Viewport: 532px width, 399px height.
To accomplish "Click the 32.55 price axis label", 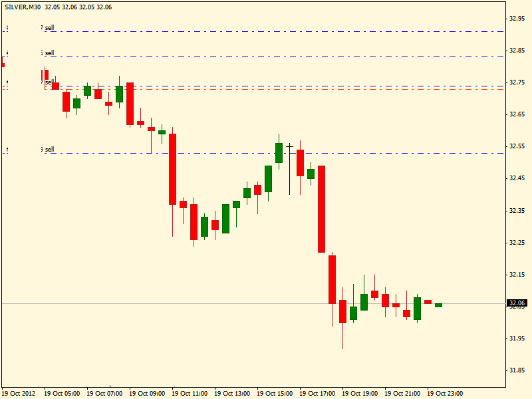I will [x=517, y=146].
